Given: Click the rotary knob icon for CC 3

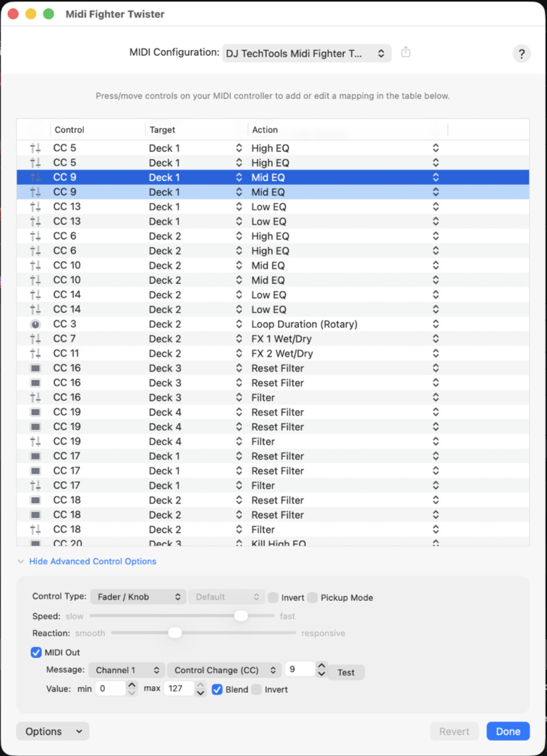Looking at the screenshot, I should (35, 324).
